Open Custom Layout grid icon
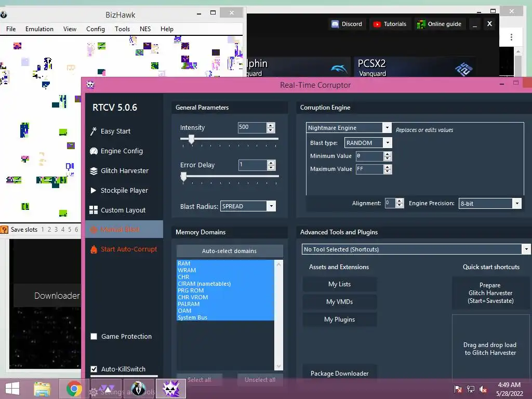The height and width of the screenshot is (399, 532). point(94,210)
